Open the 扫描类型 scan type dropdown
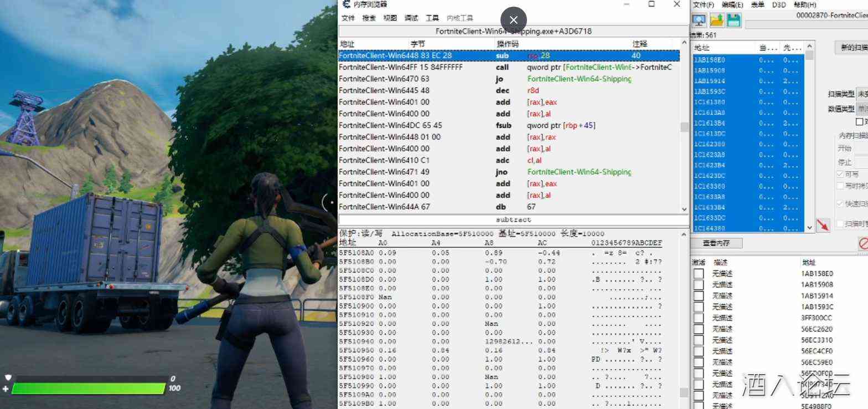868x409 pixels. point(861,94)
